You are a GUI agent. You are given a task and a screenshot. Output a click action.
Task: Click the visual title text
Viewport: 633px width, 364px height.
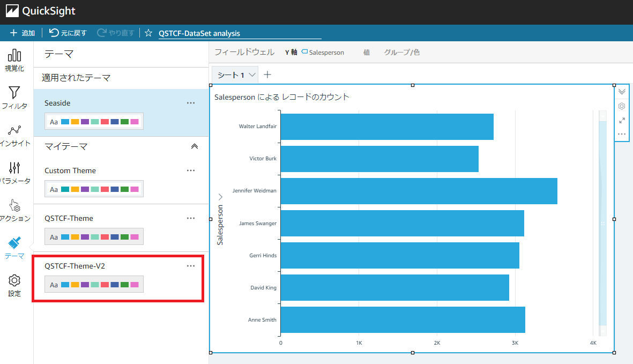click(x=282, y=97)
